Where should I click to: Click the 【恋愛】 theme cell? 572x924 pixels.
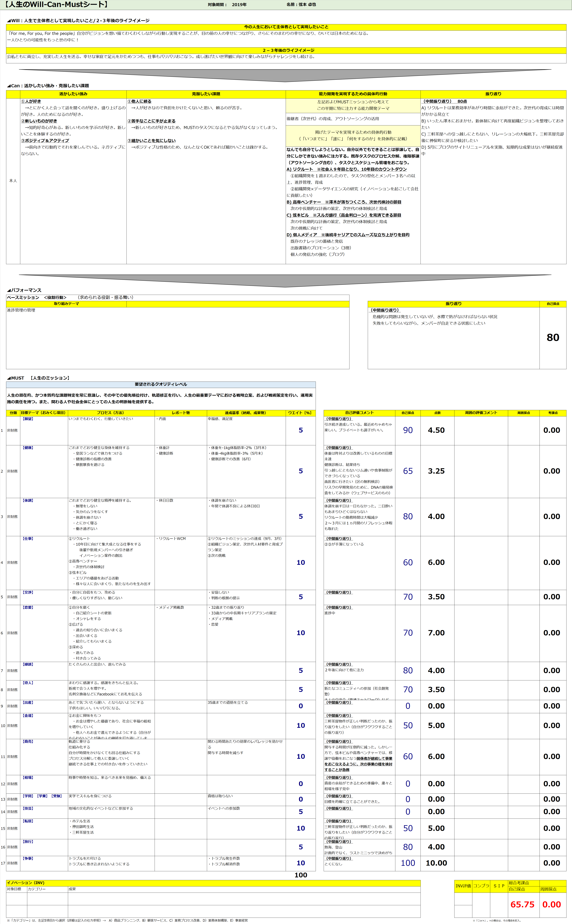[x=44, y=633]
